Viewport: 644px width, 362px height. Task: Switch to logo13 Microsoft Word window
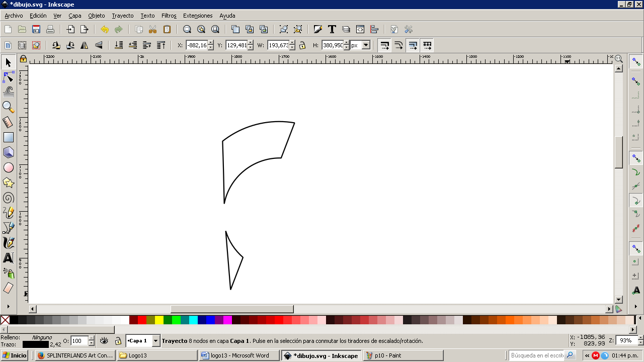[x=239, y=355]
